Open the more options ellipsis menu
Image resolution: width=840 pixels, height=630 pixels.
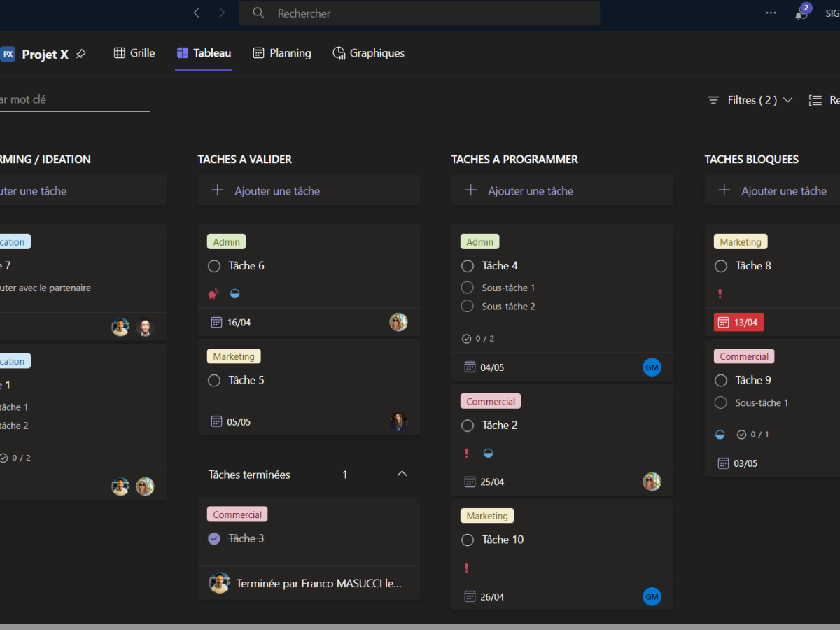tap(771, 13)
